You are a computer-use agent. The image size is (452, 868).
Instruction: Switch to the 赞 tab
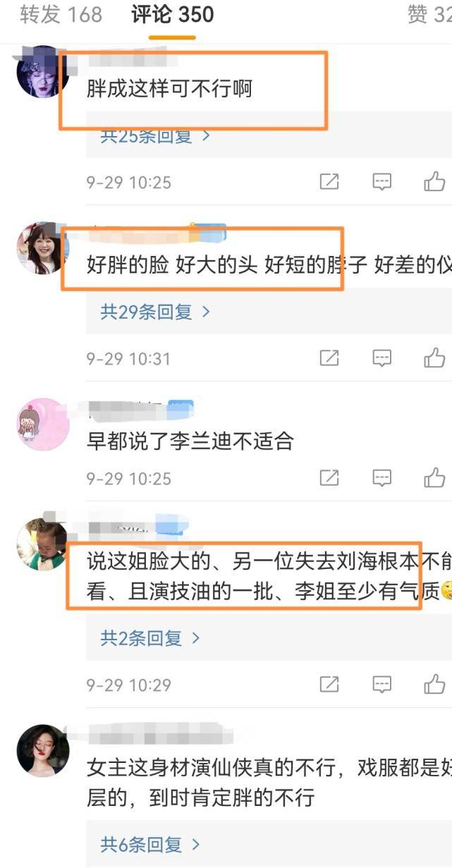coord(429,15)
